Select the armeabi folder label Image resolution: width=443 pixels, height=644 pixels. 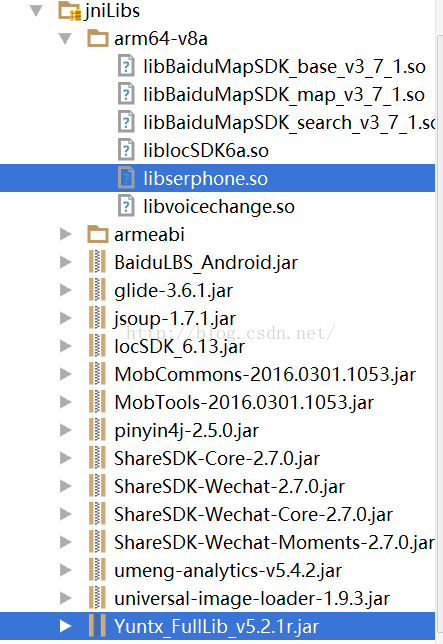(x=149, y=235)
